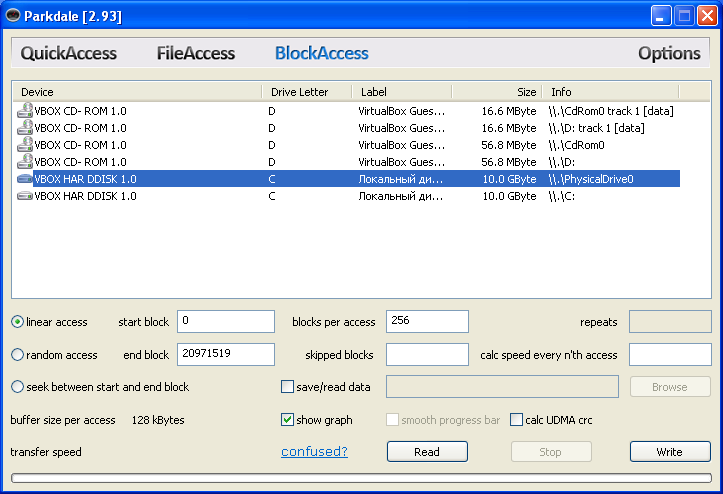Start the Read test button
Screen dimensions: 723x494
click(427, 452)
